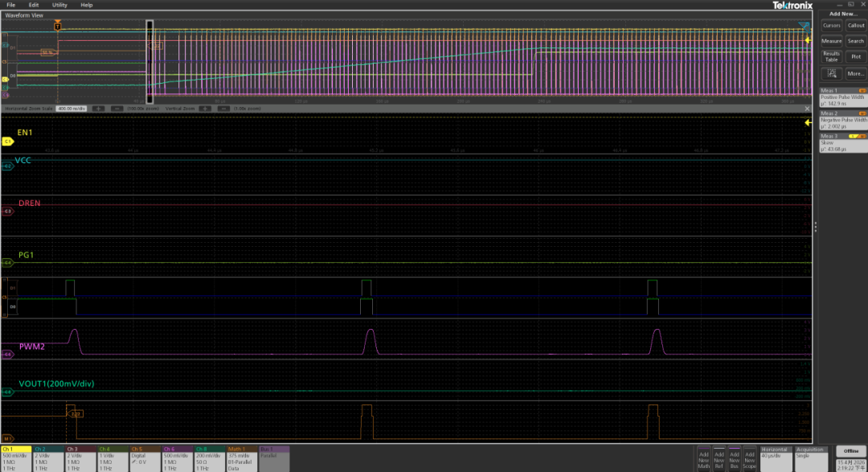Click the Callout button
The height and width of the screenshot is (472, 868).
click(855, 26)
